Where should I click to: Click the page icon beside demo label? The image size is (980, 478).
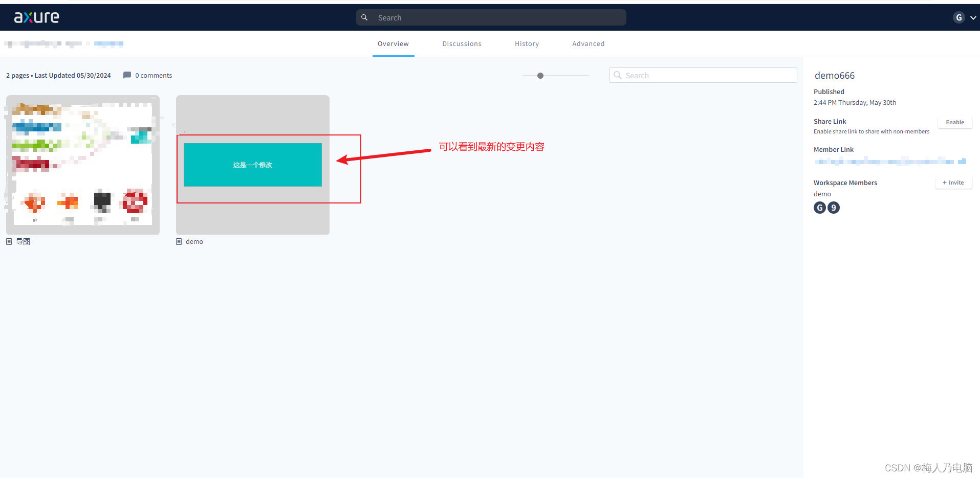[179, 241]
